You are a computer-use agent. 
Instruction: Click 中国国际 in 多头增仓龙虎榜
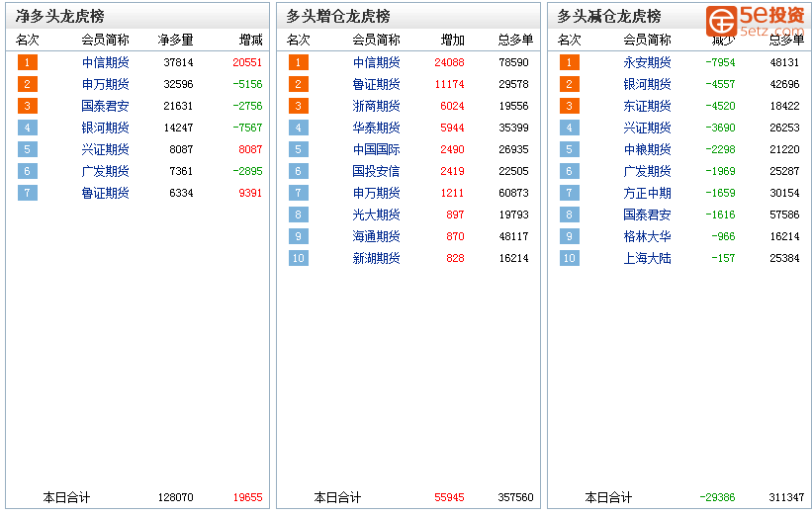(x=376, y=149)
